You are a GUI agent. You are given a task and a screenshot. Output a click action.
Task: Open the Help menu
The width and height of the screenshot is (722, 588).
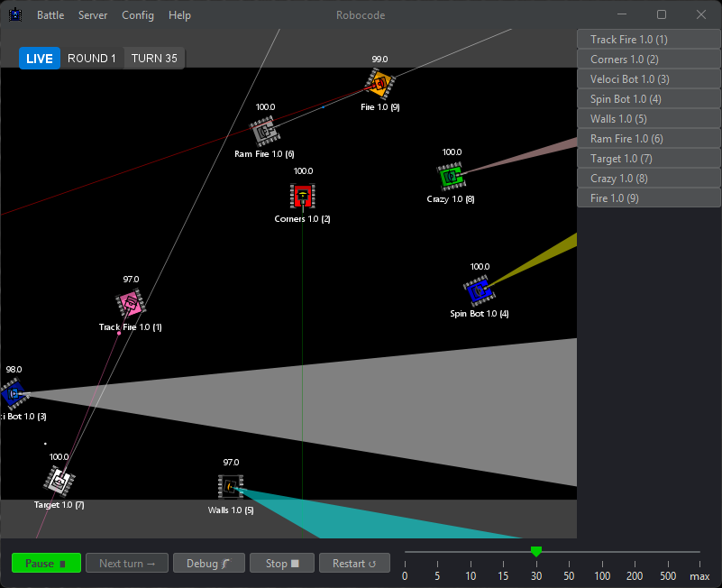pos(179,15)
